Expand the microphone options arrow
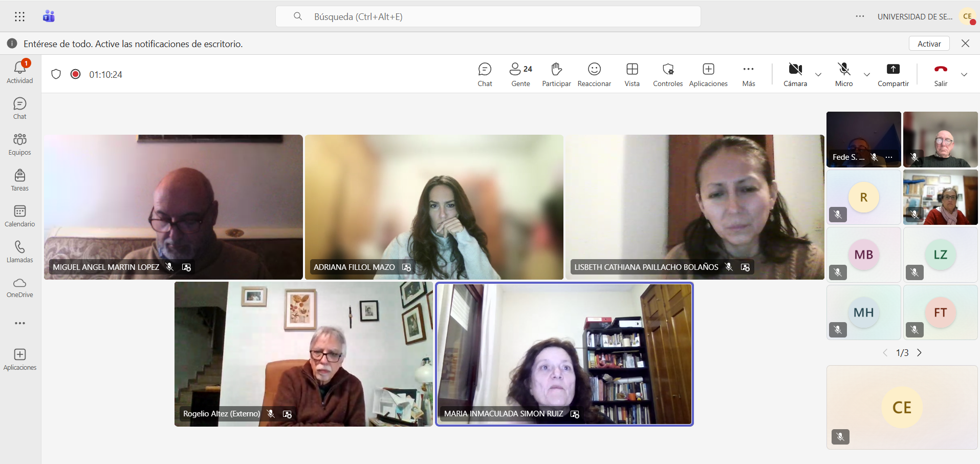This screenshot has width=980, height=464. tap(867, 75)
